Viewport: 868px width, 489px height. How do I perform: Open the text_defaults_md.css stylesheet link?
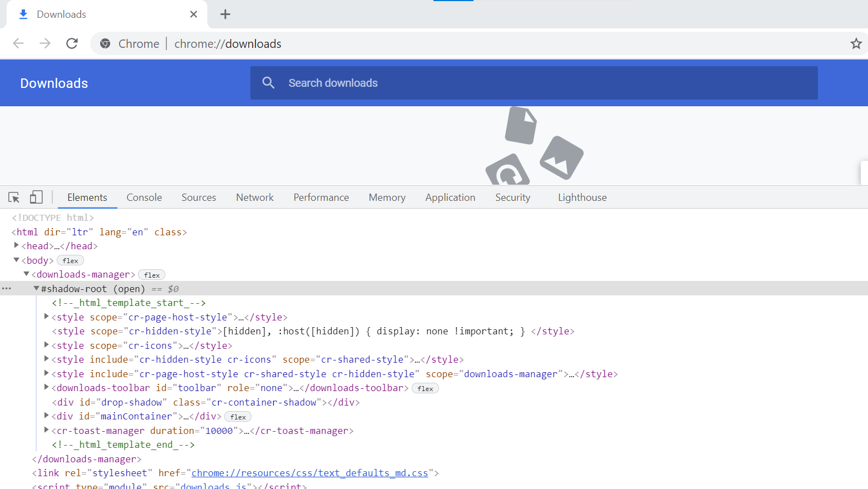pos(310,473)
